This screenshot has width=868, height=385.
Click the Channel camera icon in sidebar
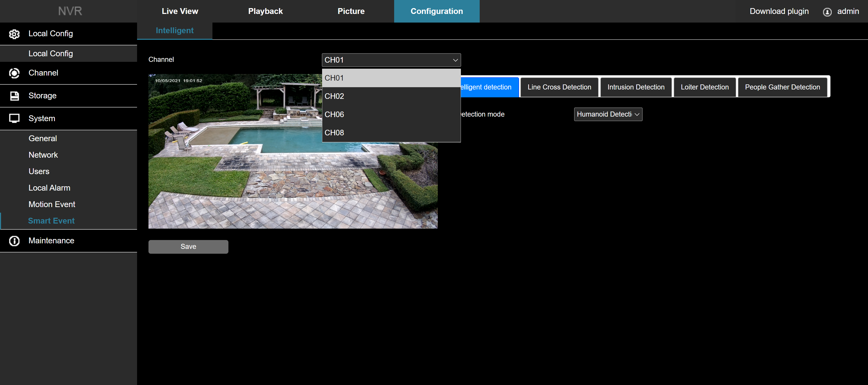tap(14, 73)
